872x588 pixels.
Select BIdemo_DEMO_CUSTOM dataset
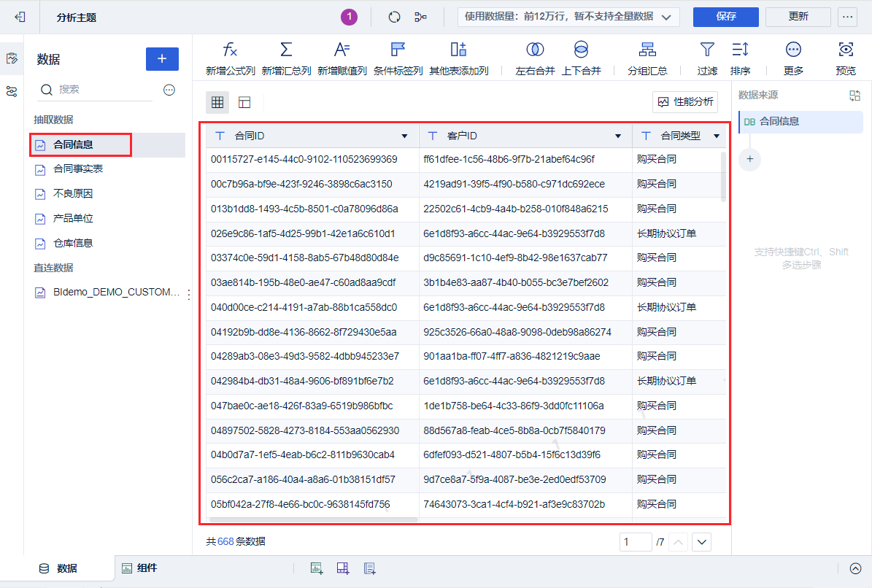pyautogui.click(x=107, y=292)
